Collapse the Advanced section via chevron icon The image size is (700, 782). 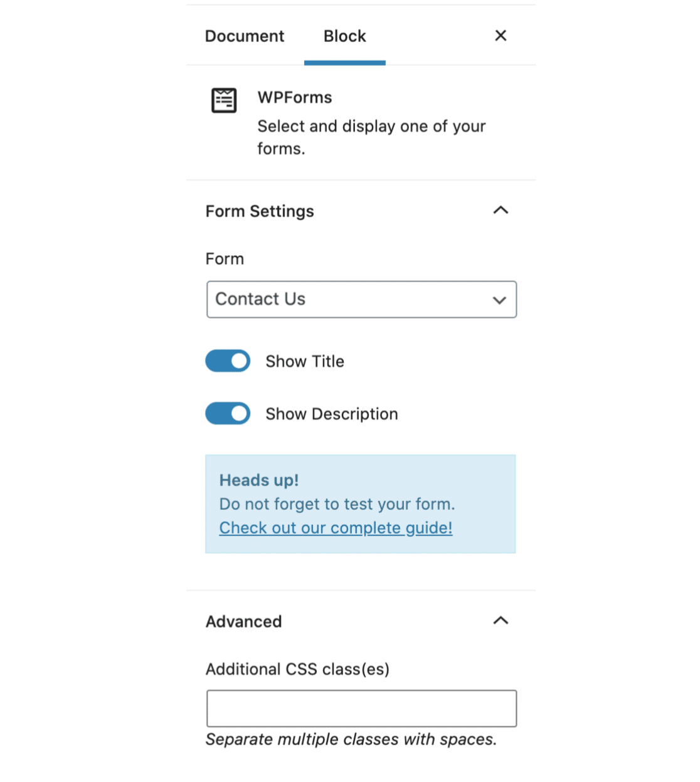click(x=501, y=621)
